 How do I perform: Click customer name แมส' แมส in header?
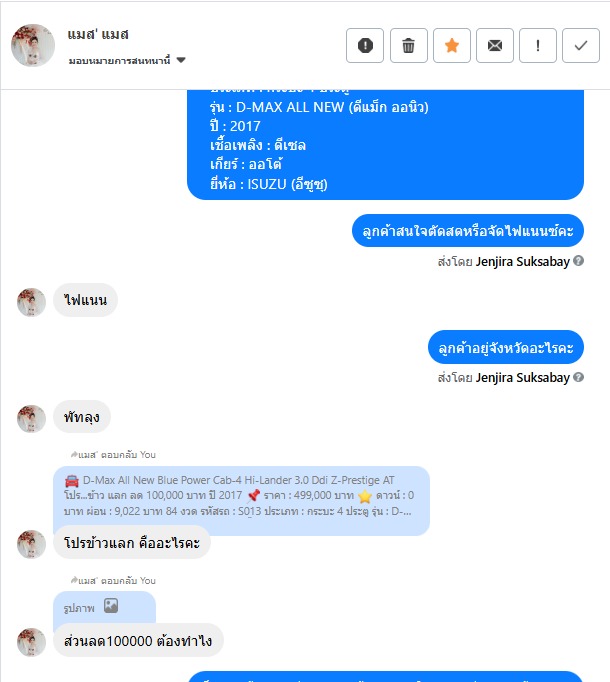[x=98, y=34]
